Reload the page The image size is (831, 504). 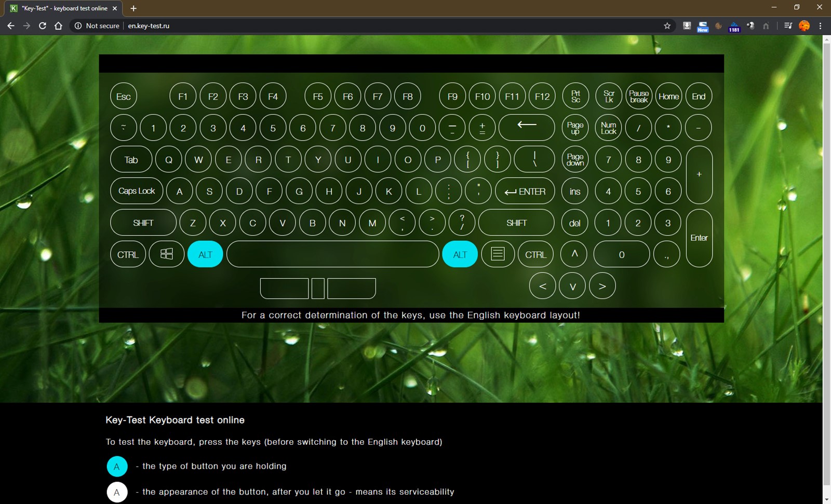[43, 25]
